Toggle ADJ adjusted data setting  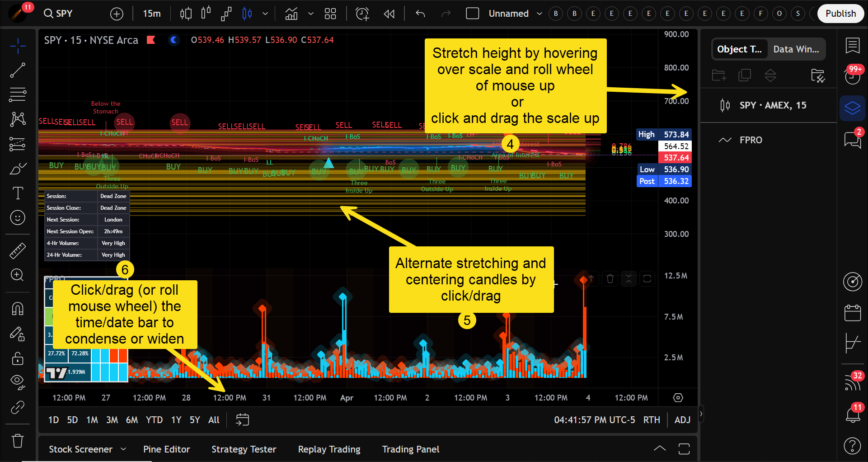coord(682,420)
